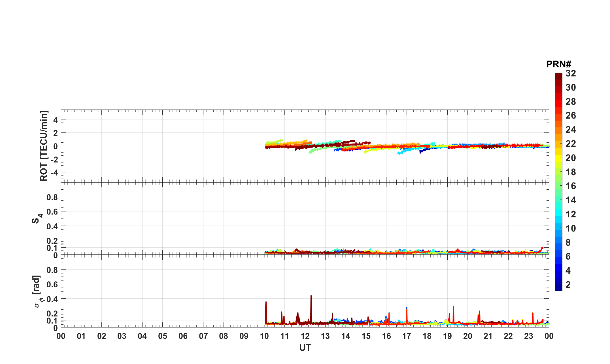This screenshot has width=610, height=364.
Task: Click the ROT [TECU/min] y-axis label
Action: (44, 146)
